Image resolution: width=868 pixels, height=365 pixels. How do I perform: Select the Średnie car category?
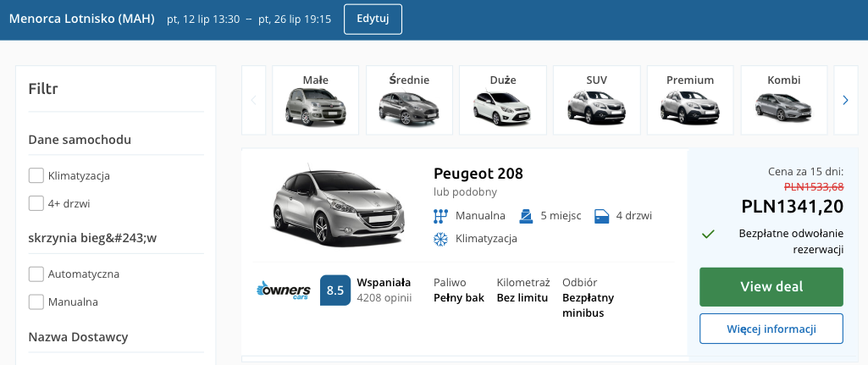pos(410,100)
